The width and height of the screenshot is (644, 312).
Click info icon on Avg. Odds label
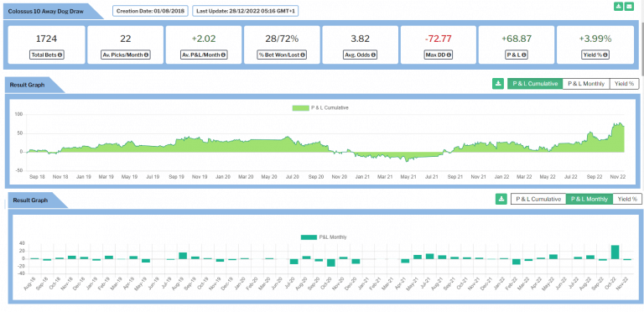tap(373, 55)
